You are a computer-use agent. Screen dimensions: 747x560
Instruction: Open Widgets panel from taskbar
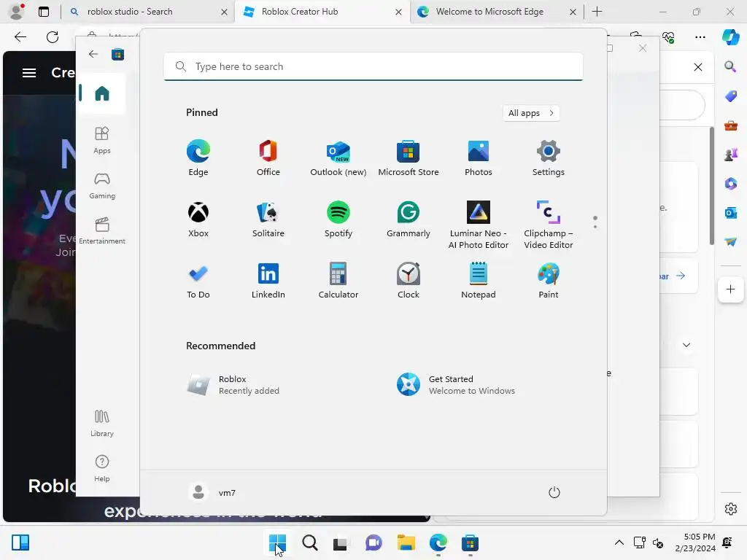click(20, 542)
